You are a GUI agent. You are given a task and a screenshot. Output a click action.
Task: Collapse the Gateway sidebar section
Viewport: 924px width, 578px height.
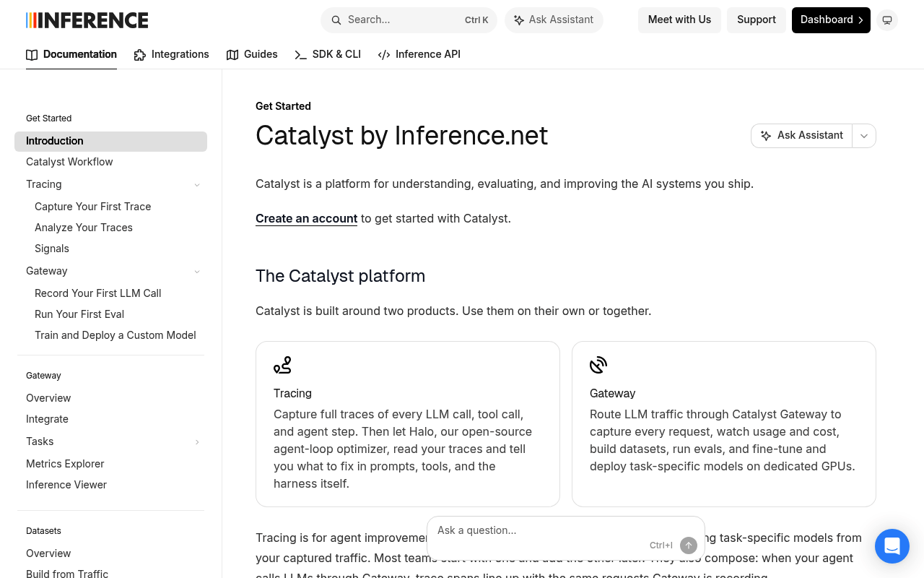tap(197, 272)
